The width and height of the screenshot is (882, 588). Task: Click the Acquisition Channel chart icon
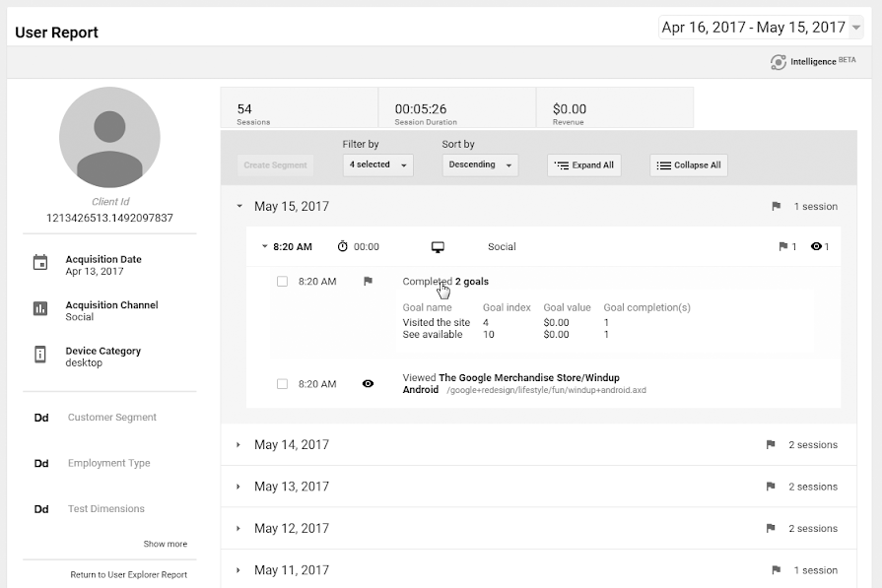point(40,308)
